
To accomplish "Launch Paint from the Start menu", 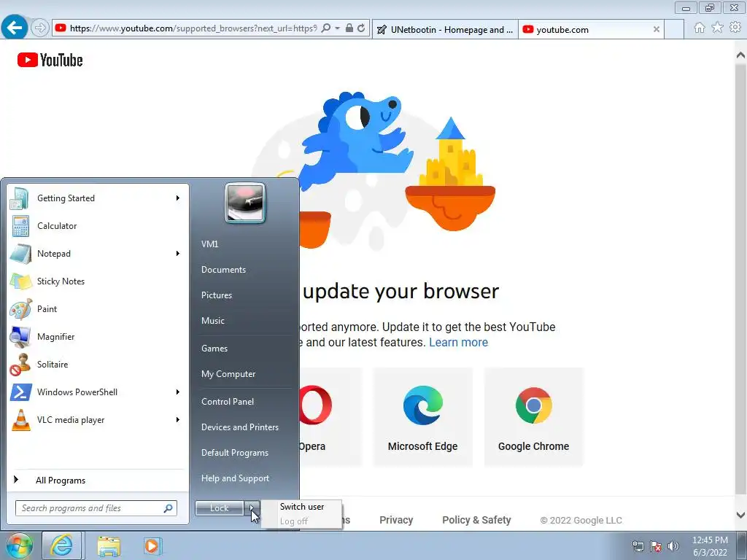I will [98, 308].
